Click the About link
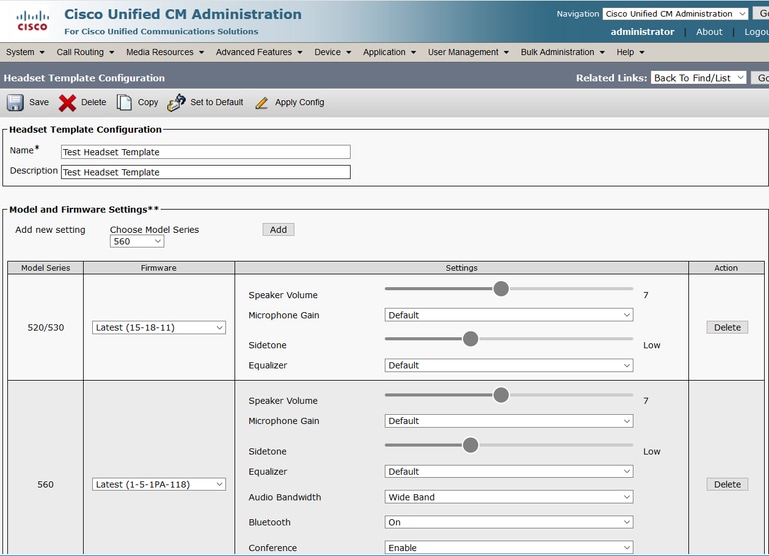Screen dimensions: 769x556 click(709, 32)
